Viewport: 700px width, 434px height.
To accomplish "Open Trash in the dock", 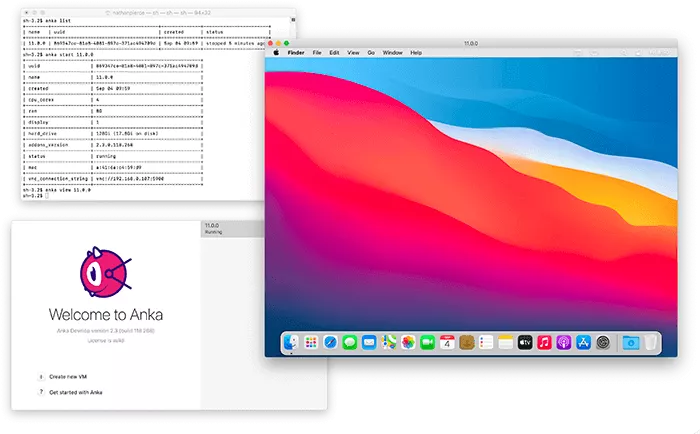I will [650, 343].
